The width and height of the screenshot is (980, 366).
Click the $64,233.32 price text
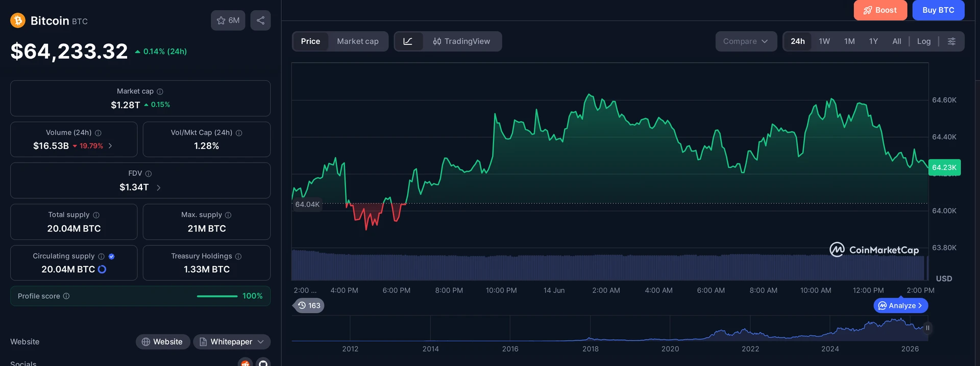click(69, 51)
